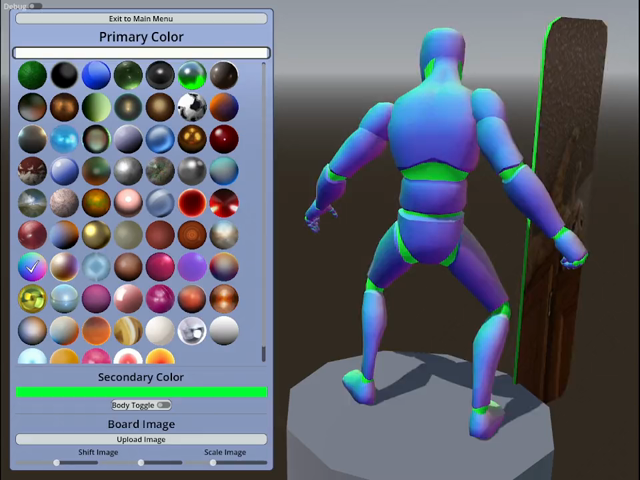Click the Scale Image label
This screenshot has height=480, width=640.
[x=225, y=452]
